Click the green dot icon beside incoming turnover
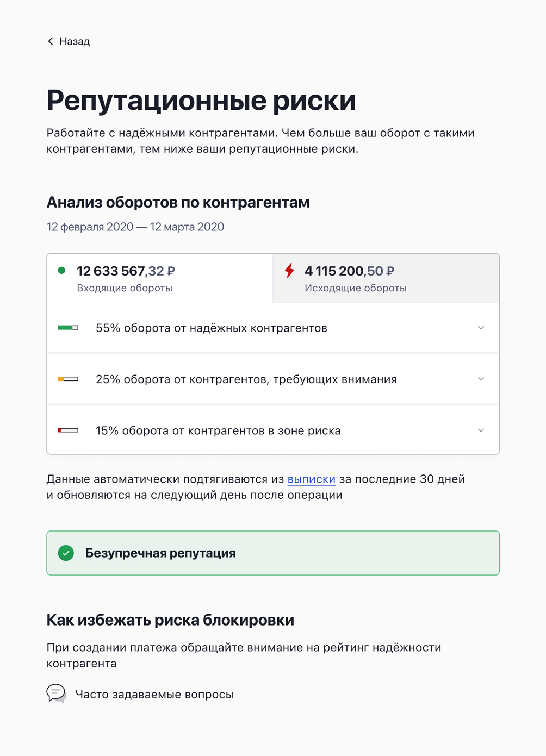 [x=62, y=270]
